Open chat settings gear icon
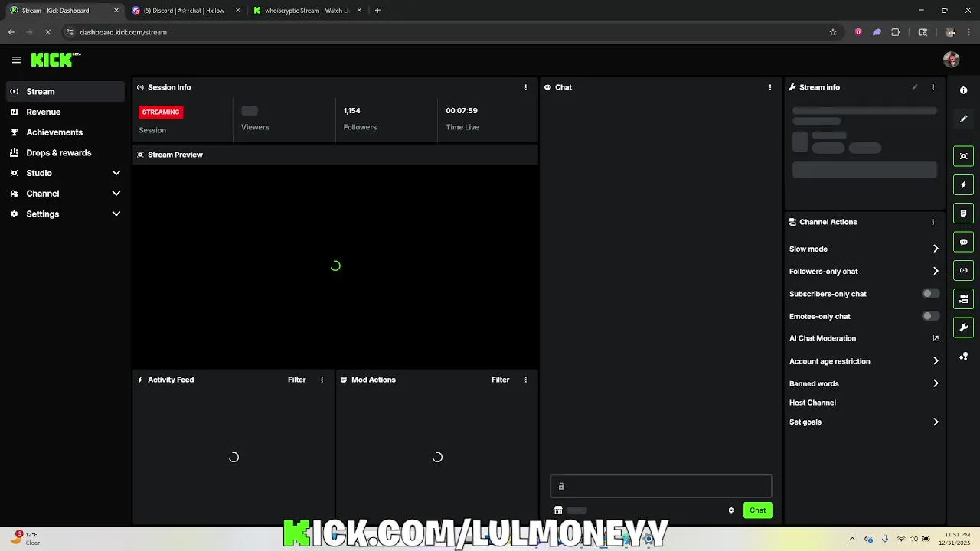Image resolution: width=980 pixels, height=551 pixels. [731, 510]
